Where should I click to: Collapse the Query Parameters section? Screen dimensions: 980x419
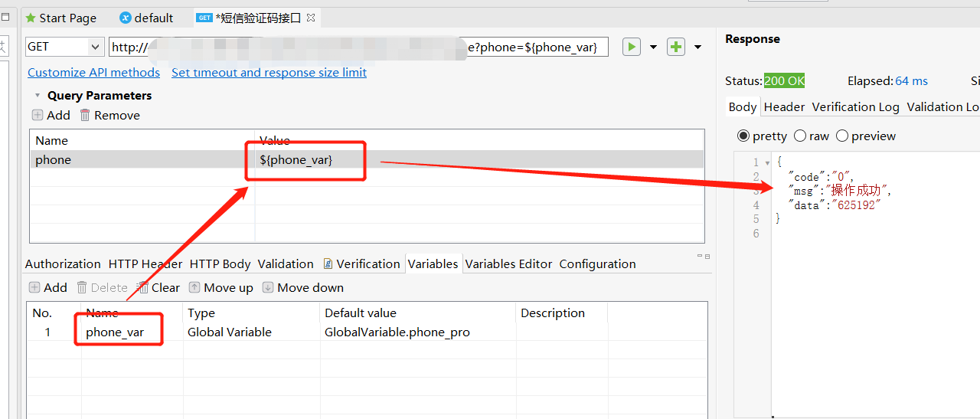(x=37, y=96)
